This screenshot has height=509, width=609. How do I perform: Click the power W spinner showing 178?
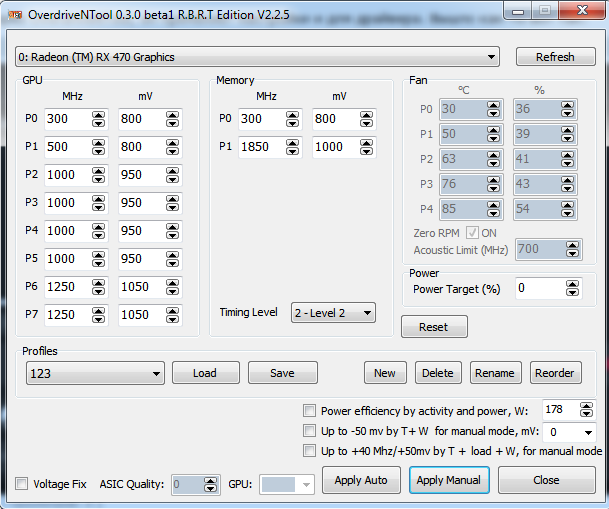586,410
